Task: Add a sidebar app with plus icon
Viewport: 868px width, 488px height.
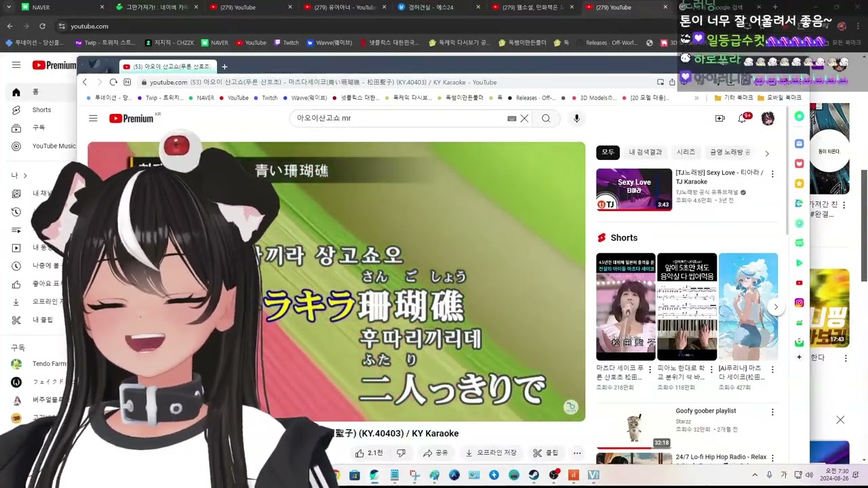Action: click(x=800, y=357)
